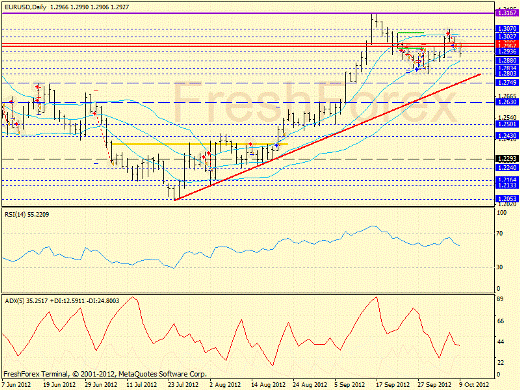Click the 5 Sep 2012 date label

pyautogui.click(x=351, y=384)
